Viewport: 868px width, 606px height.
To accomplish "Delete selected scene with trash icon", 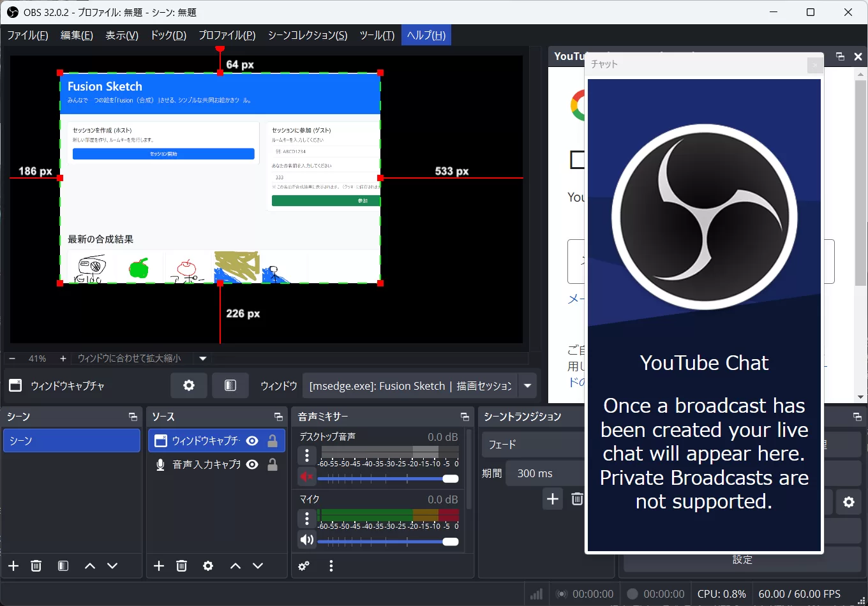I will pos(36,566).
